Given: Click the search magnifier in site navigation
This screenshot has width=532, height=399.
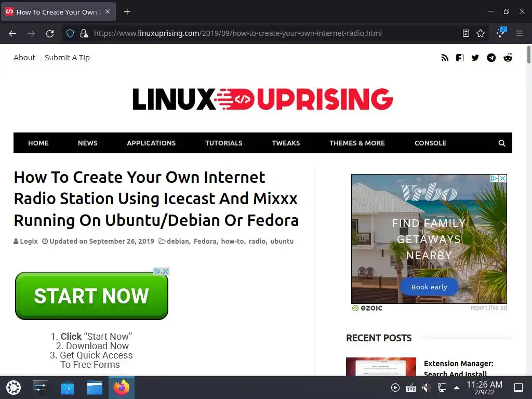Looking at the screenshot, I should [x=502, y=143].
